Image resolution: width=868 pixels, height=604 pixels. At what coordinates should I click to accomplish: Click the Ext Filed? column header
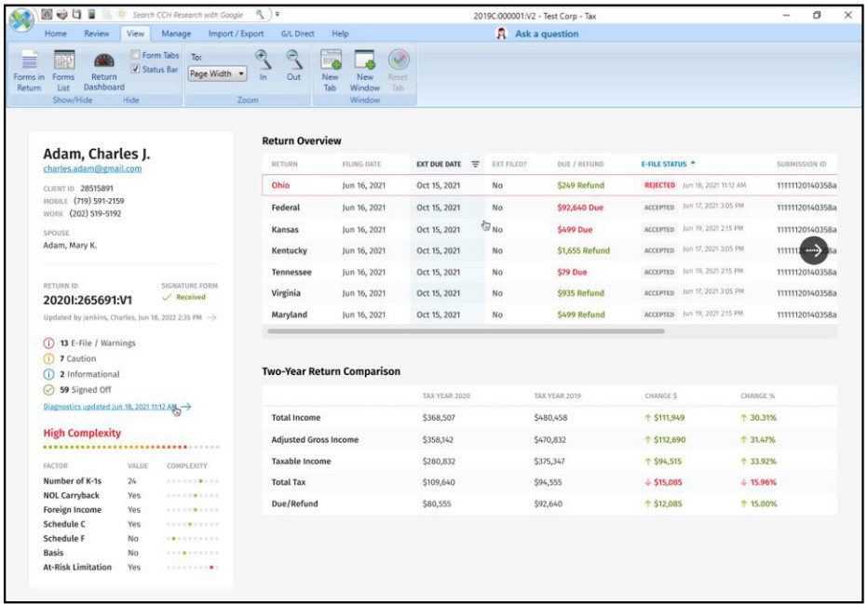pos(509,165)
